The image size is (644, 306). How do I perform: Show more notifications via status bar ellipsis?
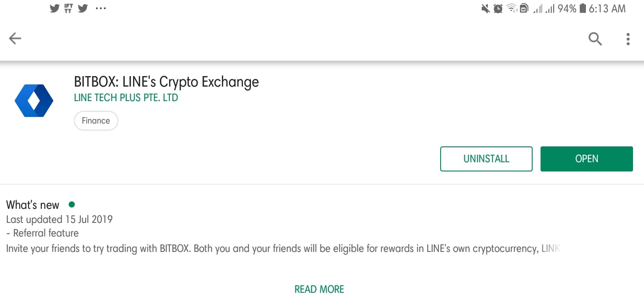[101, 8]
